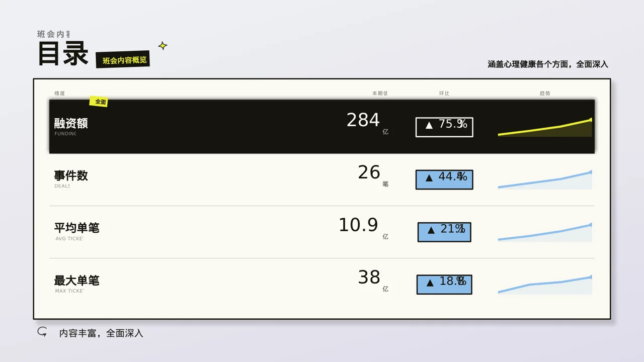
Task: Click the 环比 column header
Action: click(444, 94)
